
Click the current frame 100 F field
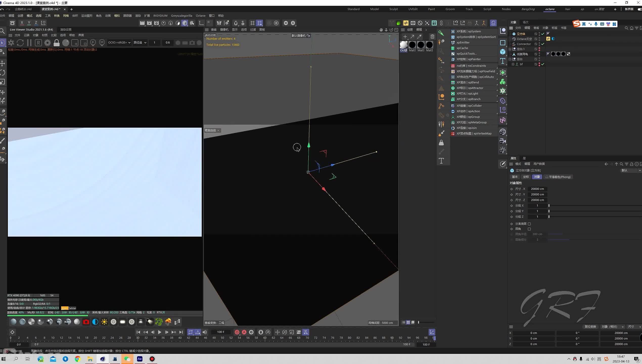tap(221, 332)
